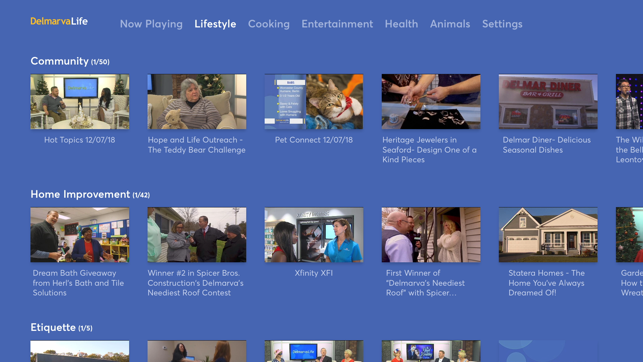Open the Now Playing tab

tap(151, 24)
